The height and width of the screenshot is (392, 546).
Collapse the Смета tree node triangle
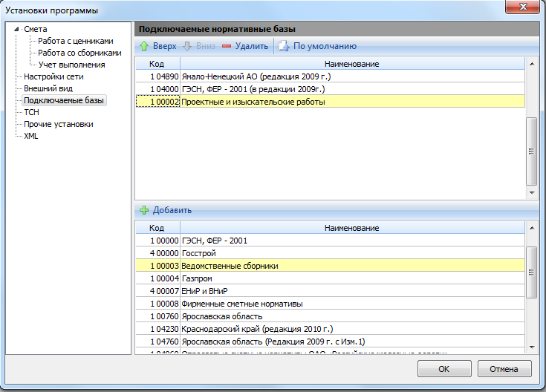point(16,29)
